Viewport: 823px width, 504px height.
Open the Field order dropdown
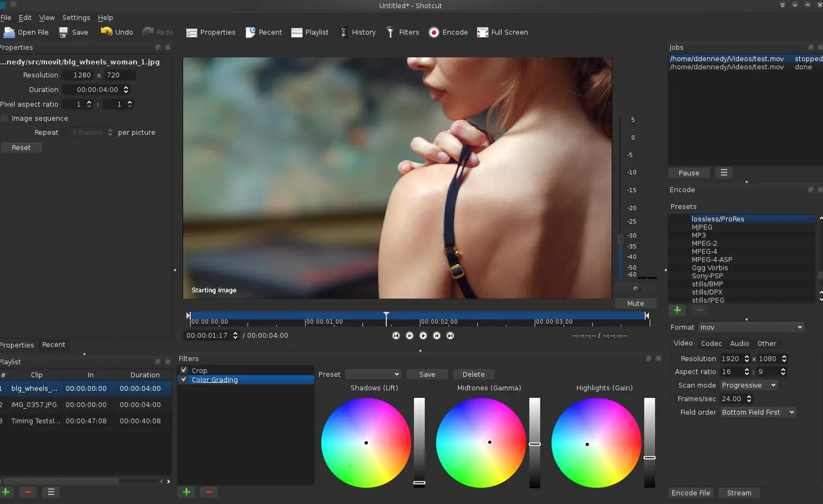757,412
